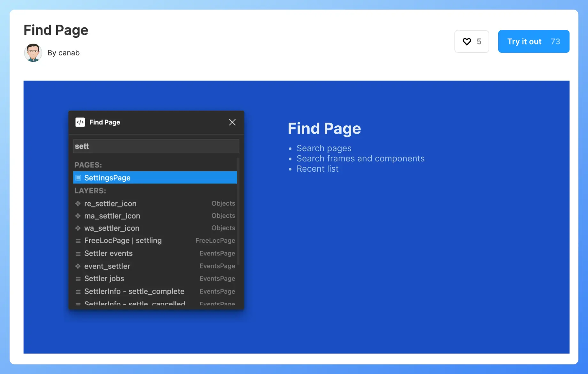The width and height of the screenshot is (588, 374).
Task: Select the Settler events layer
Action: [x=108, y=253]
